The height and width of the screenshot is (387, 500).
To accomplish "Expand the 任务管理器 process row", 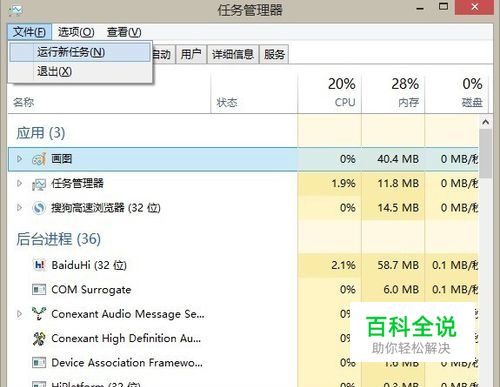I will (19, 183).
